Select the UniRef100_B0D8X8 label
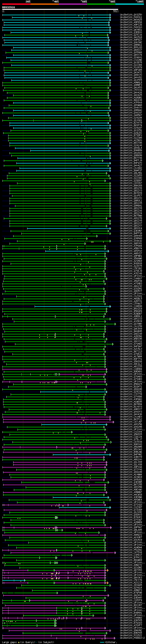The image size is (146, 644). 131,263
